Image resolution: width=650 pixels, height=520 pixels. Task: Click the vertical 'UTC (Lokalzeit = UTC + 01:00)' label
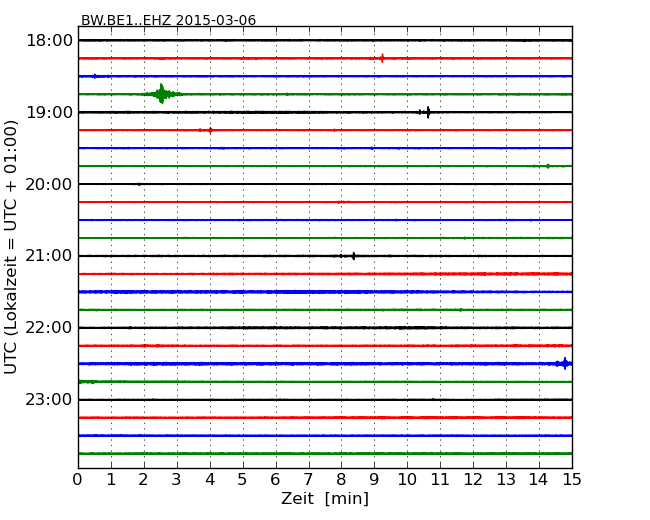10,247
